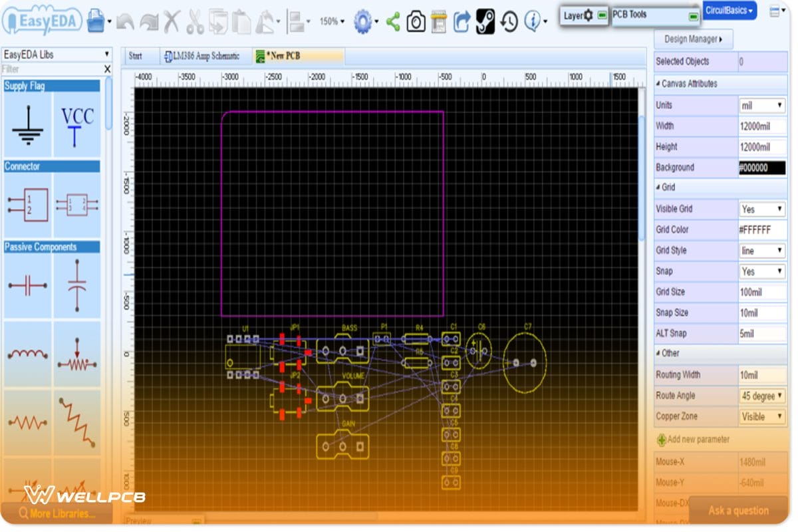Open the Route Angle dropdown
Viewport: 798px width, 532px height.
point(762,395)
